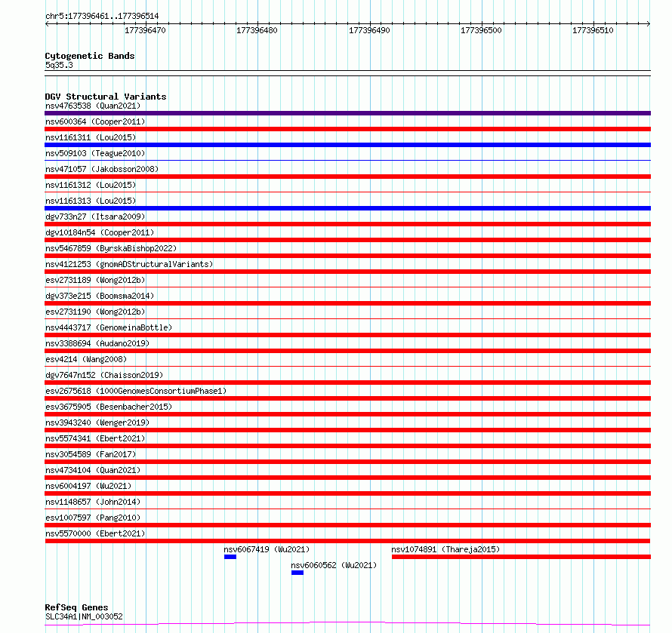
Task: Click the thick blue bar under nsv1161313
Action: (347, 208)
